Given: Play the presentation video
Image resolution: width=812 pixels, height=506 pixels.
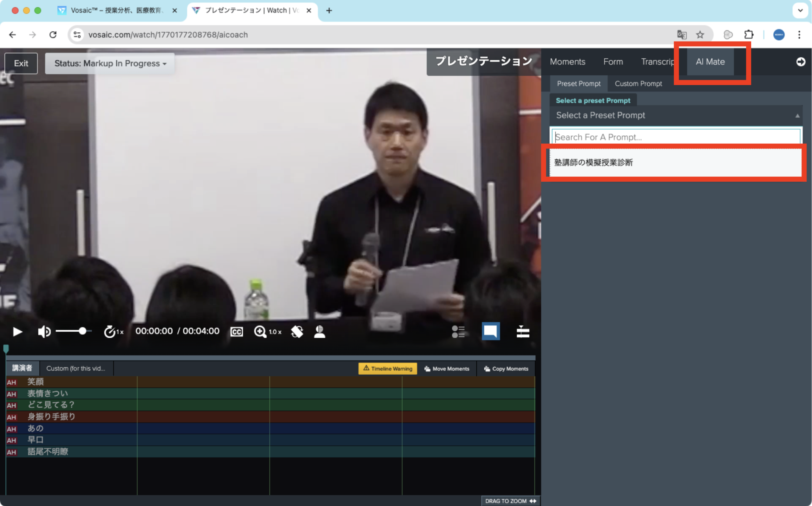Looking at the screenshot, I should click(x=17, y=332).
